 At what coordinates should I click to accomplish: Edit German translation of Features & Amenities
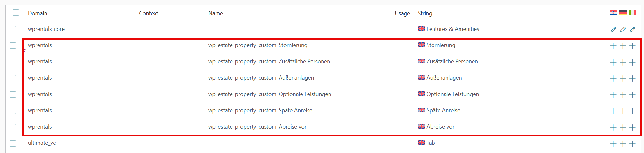(x=623, y=30)
